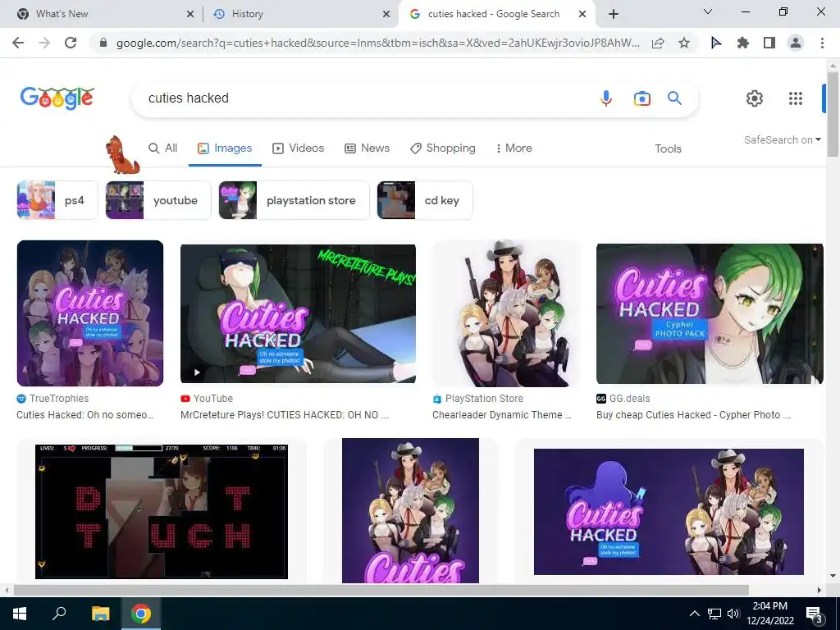Close the What's New tab
This screenshot has width=840, height=630.
(x=190, y=15)
